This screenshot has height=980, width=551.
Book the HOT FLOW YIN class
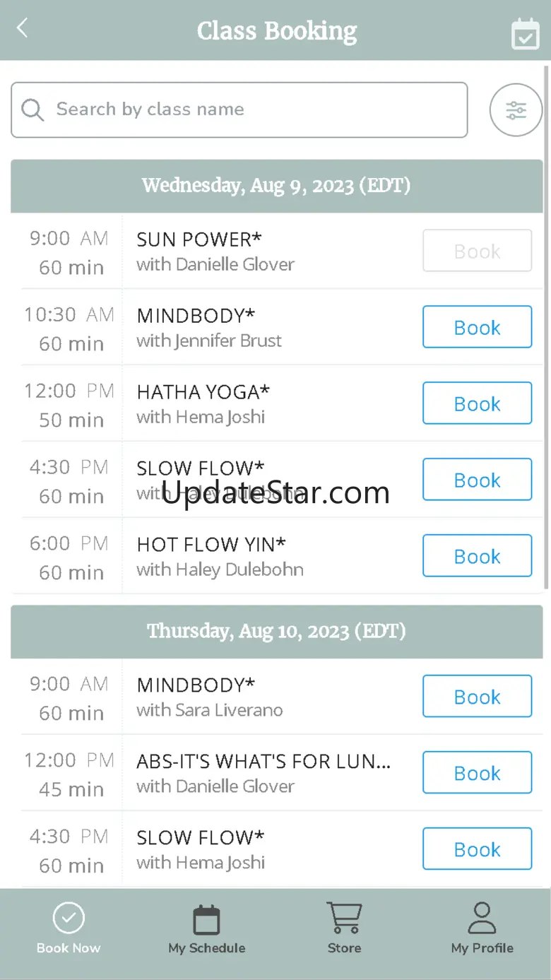(477, 556)
